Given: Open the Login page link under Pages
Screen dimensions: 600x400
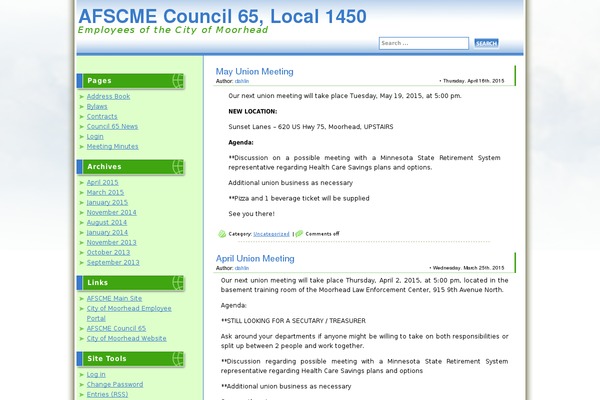Looking at the screenshot, I should tap(95, 136).
